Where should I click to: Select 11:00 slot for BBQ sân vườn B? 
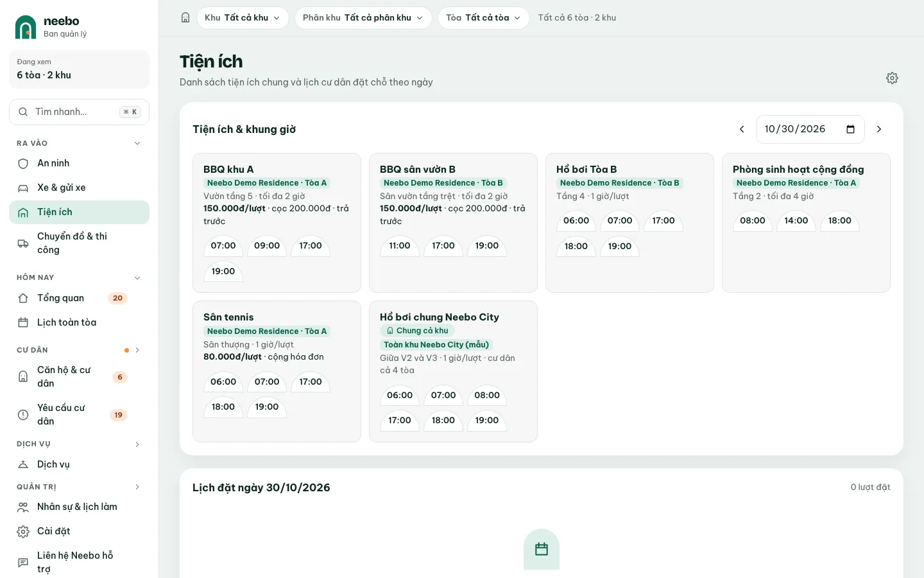400,246
